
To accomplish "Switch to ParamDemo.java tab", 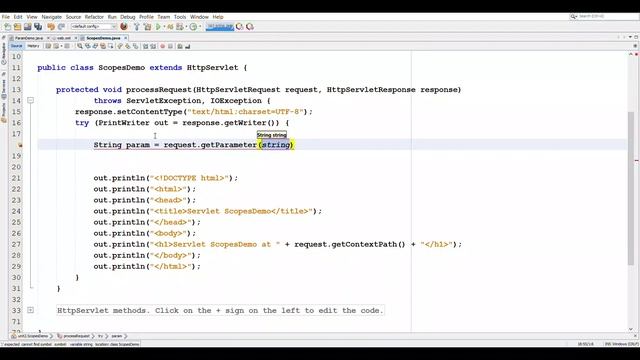I will (x=29, y=38).
